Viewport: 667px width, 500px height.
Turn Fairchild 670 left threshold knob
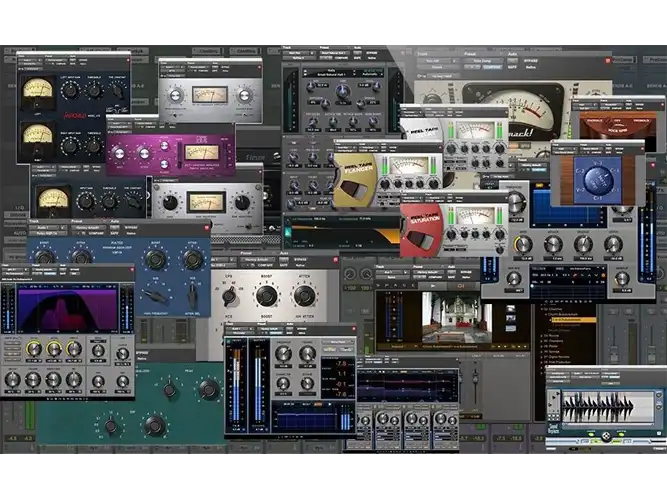click(x=94, y=90)
